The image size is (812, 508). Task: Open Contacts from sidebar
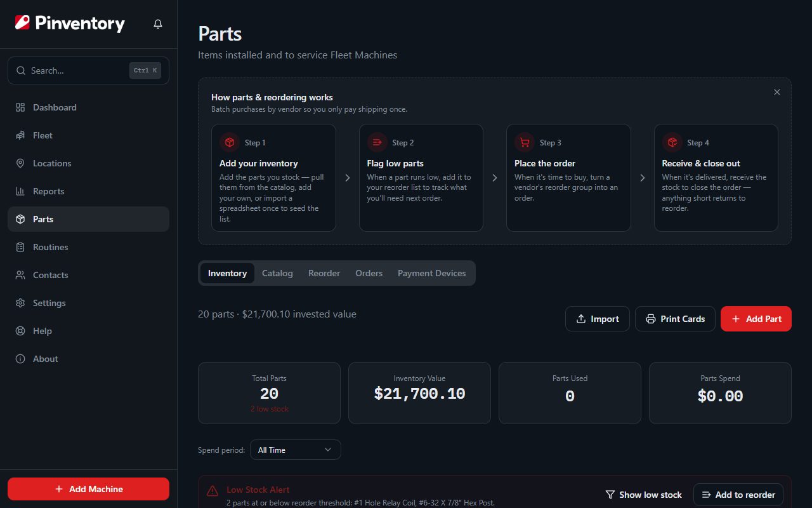(x=88, y=275)
